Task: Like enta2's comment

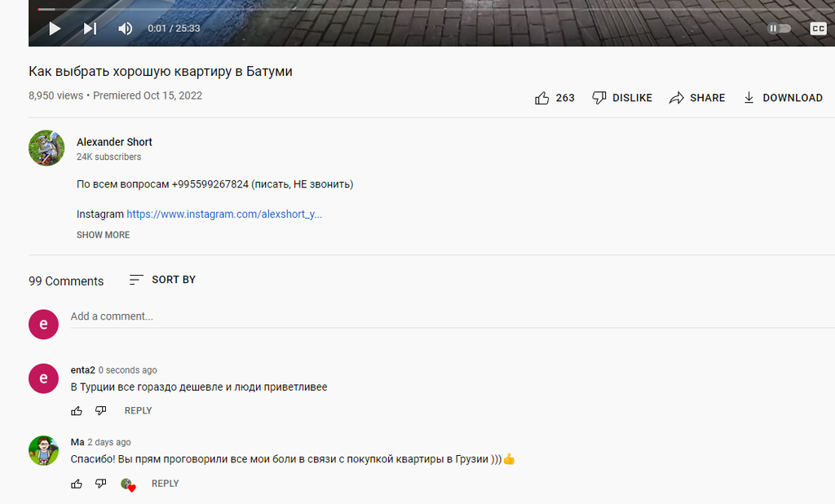Action: click(77, 411)
